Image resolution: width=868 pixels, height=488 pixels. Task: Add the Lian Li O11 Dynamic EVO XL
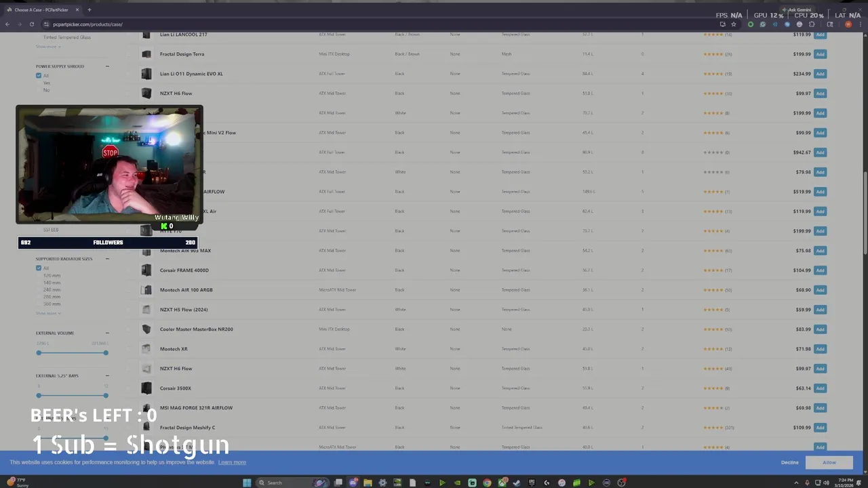click(820, 74)
